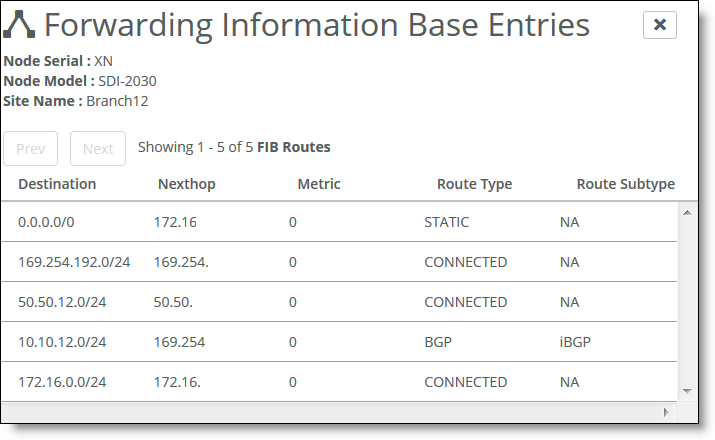
Task: Click the right arrow of horizontal scrollbar
Action: pos(666,412)
